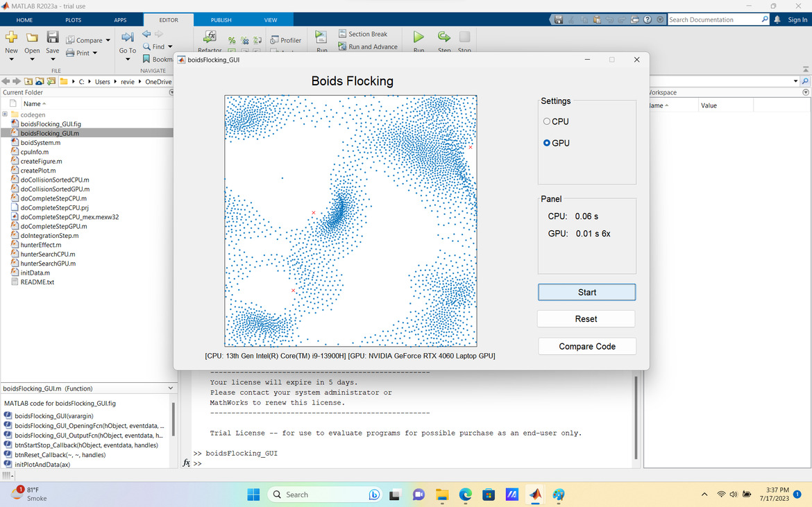Click the Go To arrow icon
The image size is (812, 507).
click(128, 37)
